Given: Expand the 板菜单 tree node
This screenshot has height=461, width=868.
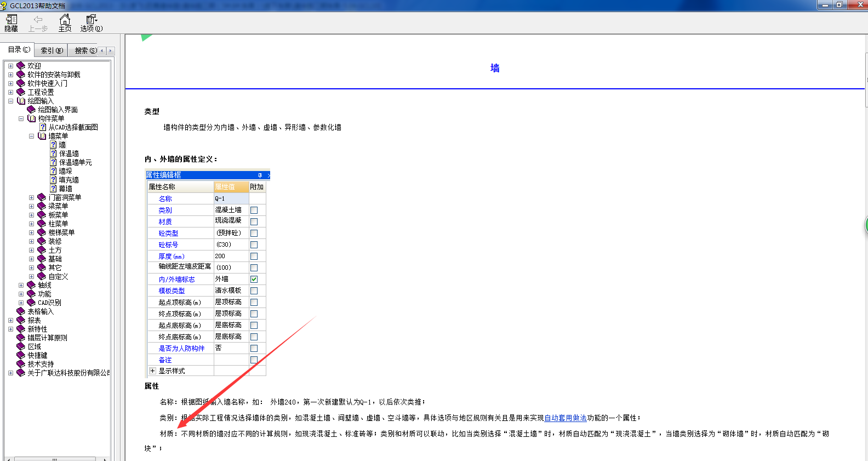Looking at the screenshot, I should [x=31, y=215].
